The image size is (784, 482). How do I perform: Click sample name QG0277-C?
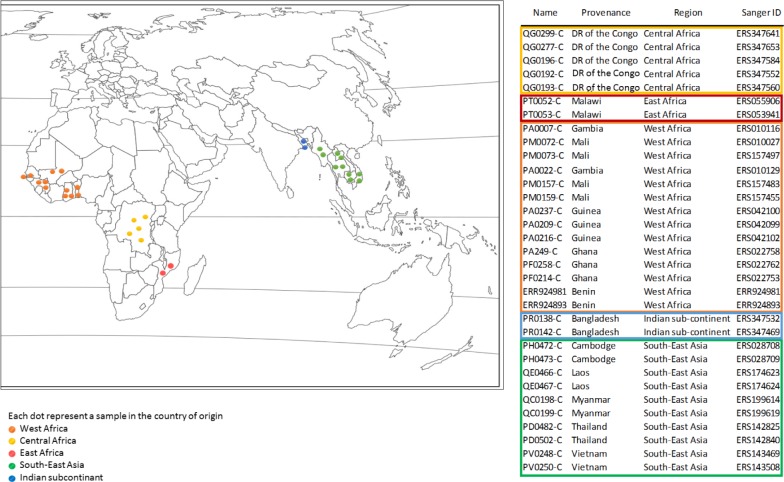[543, 47]
